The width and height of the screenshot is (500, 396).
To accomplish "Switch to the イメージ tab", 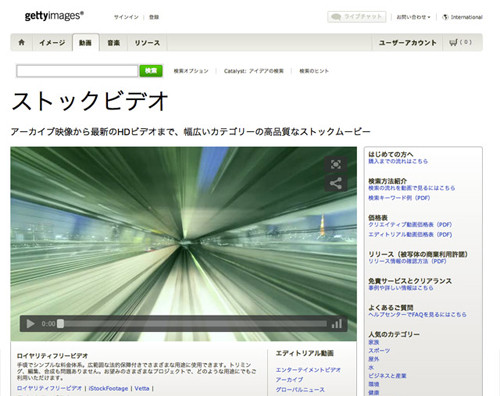I will (52, 43).
